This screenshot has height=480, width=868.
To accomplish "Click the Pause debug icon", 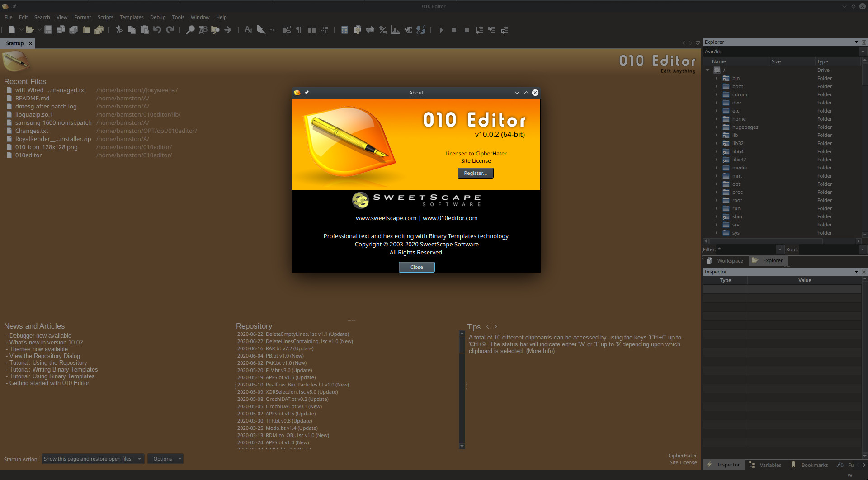I will [x=454, y=30].
